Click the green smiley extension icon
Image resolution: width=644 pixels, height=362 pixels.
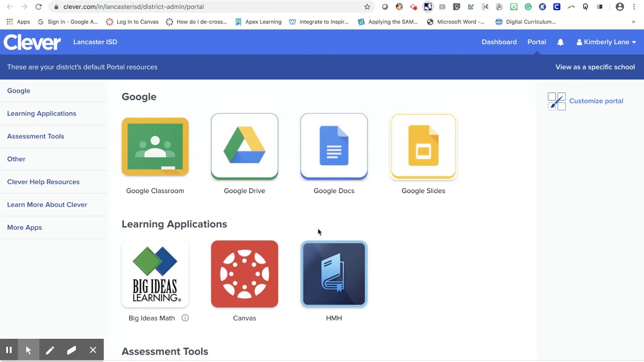click(514, 7)
